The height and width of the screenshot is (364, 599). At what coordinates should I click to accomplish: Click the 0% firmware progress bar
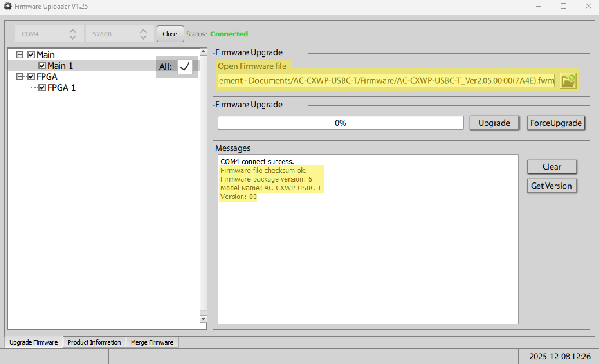341,123
